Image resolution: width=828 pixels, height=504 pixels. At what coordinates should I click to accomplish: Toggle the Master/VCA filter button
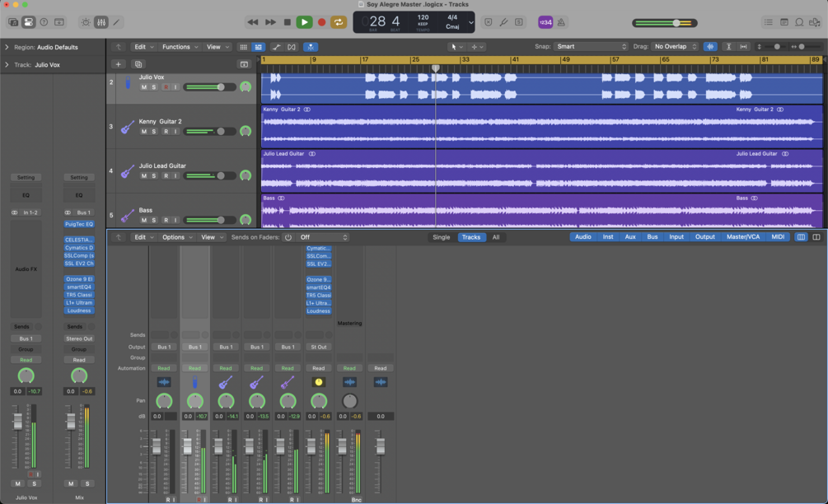(743, 237)
